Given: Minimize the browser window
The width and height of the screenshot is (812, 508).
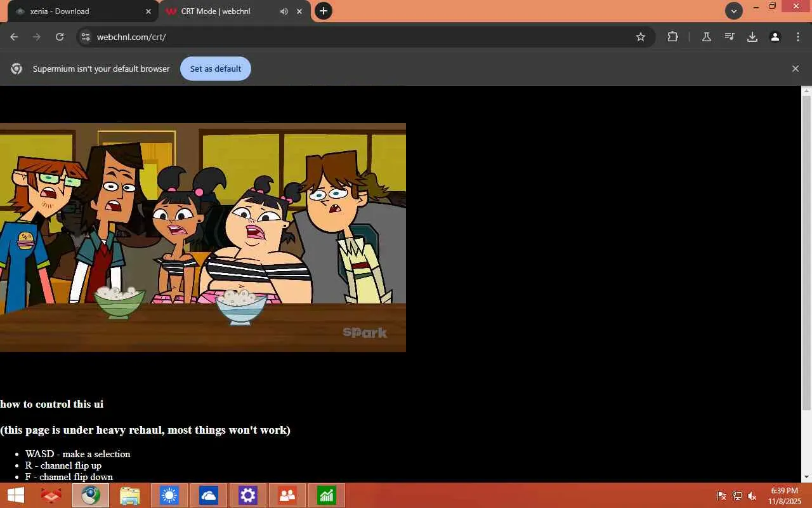Looking at the screenshot, I should tap(756, 6).
